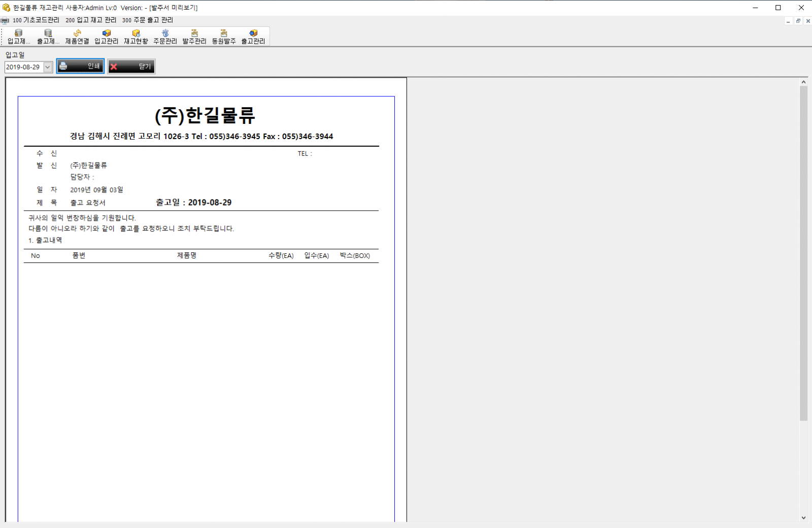The image size is (812, 528).
Task: Click the printer icon in menu bar
Action: [x=5, y=20]
